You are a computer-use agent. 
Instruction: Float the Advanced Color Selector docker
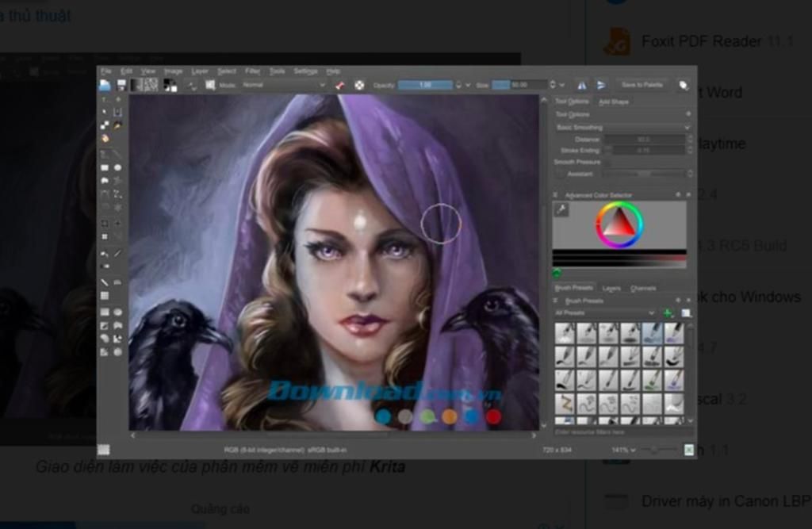[x=678, y=195]
